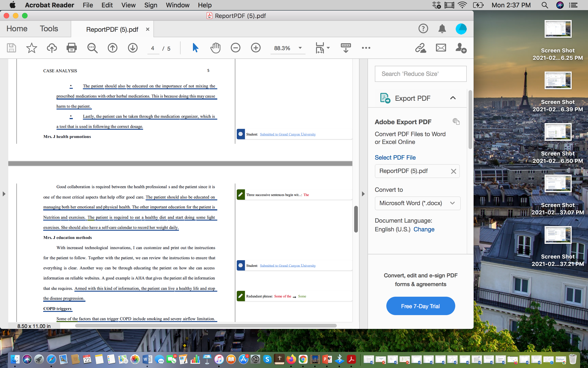Open the second Submitted to Grand Canyon University link
The width and height of the screenshot is (588, 368).
pos(288,265)
